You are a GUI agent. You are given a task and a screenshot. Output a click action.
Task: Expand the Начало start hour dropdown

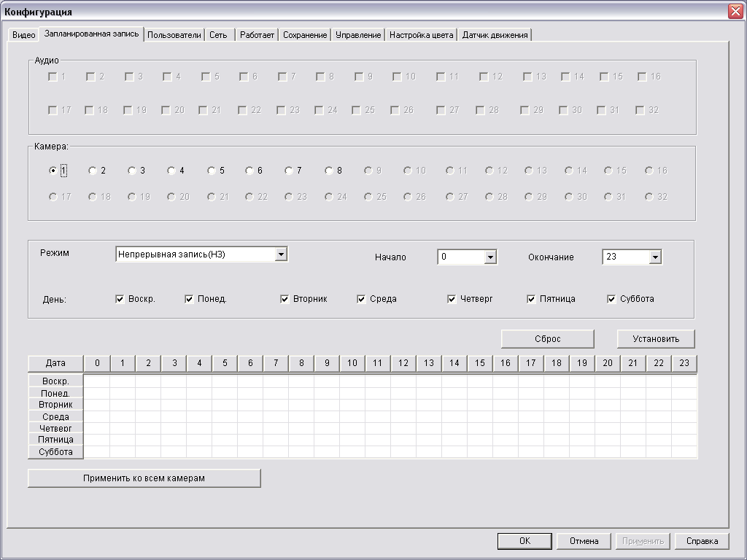[x=490, y=257]
